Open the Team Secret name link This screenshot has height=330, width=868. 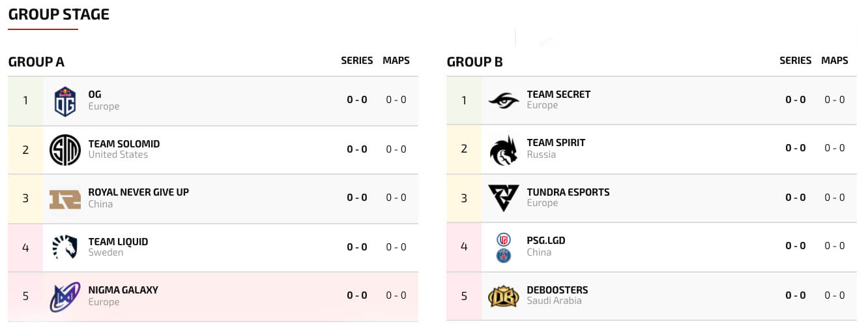558,95
